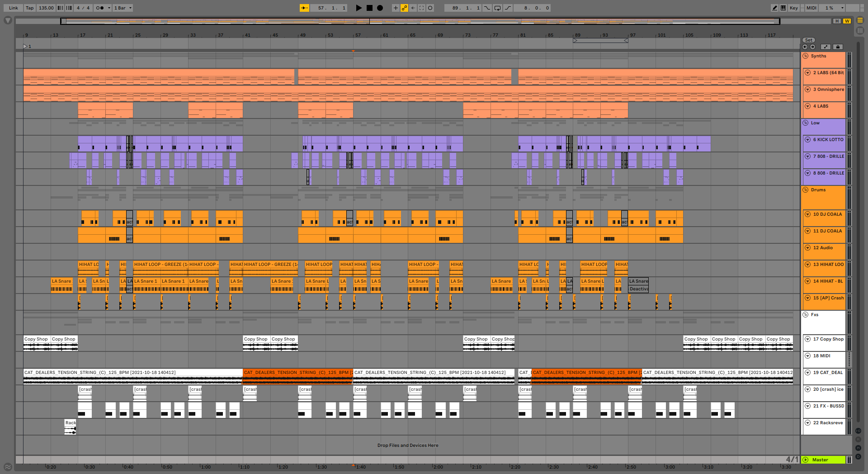Screen dimensions: 868x474
Task: Click the loop brace above the arrangement
Action: coord(600,40)
